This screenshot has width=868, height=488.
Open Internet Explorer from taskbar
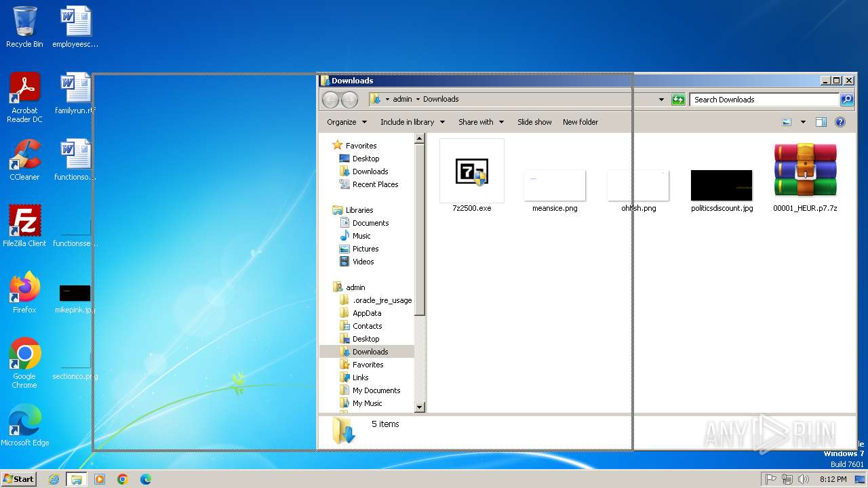pos(54,479)
